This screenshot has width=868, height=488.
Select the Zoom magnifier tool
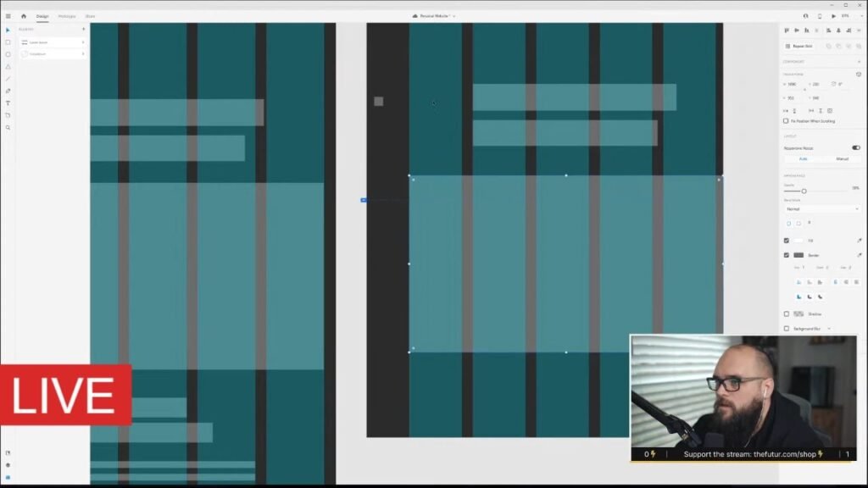point(8,127)
